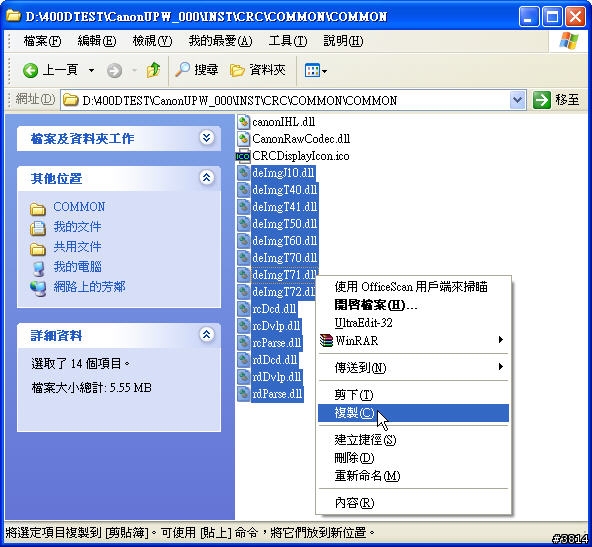The width and height of the screenshot is (592, 547).
Task: Choose Cut (剪下) in context menu
Action: click(413, 395)
